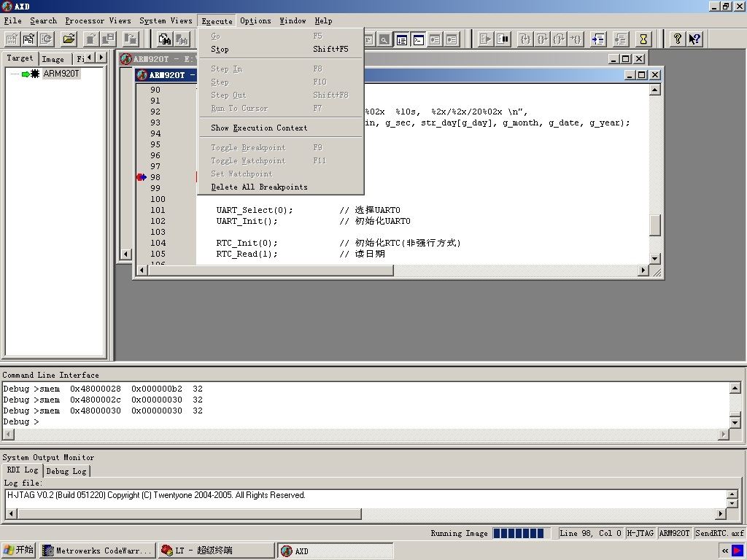Click the question mark Help icon
Image resolution: width=747 pixels, height=560 pixels.
pos(678,39)
